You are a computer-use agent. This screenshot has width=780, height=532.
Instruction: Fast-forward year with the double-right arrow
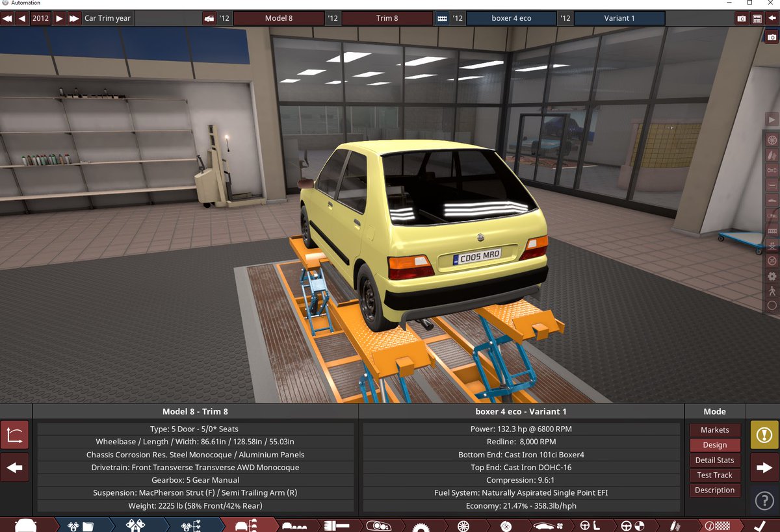click(74, 18)
